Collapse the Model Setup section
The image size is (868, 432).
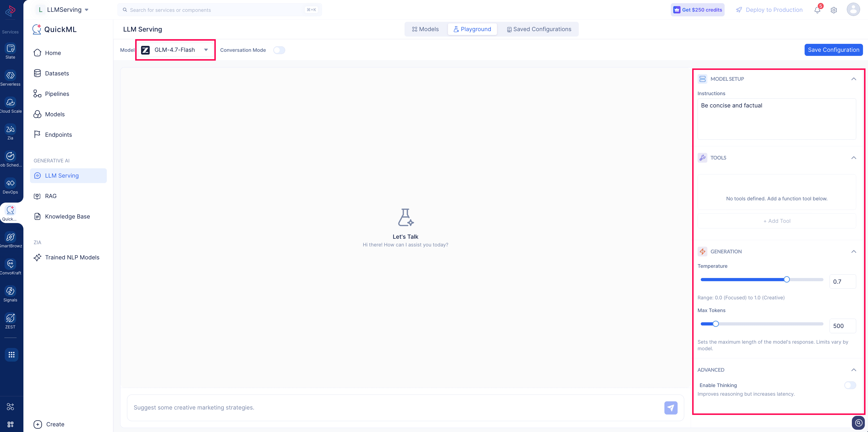[853, 79]
